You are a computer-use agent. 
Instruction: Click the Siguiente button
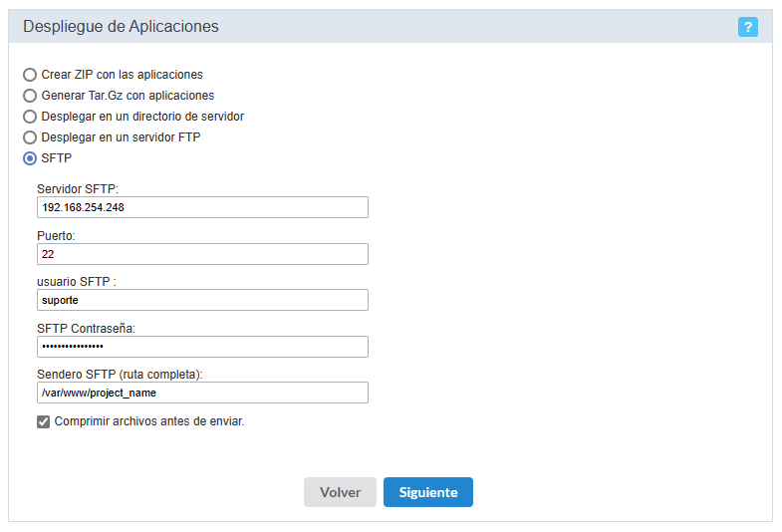coord(427,492)
